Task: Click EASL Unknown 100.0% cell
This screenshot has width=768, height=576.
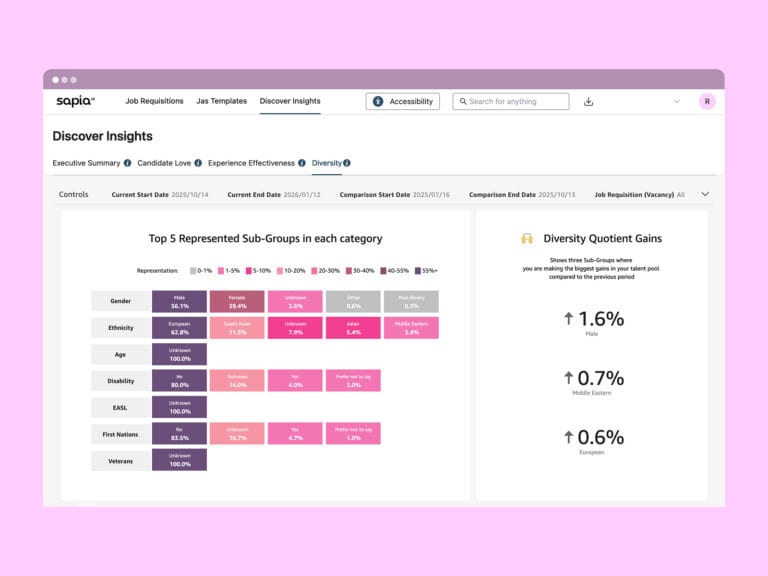Action: (179, 407)
